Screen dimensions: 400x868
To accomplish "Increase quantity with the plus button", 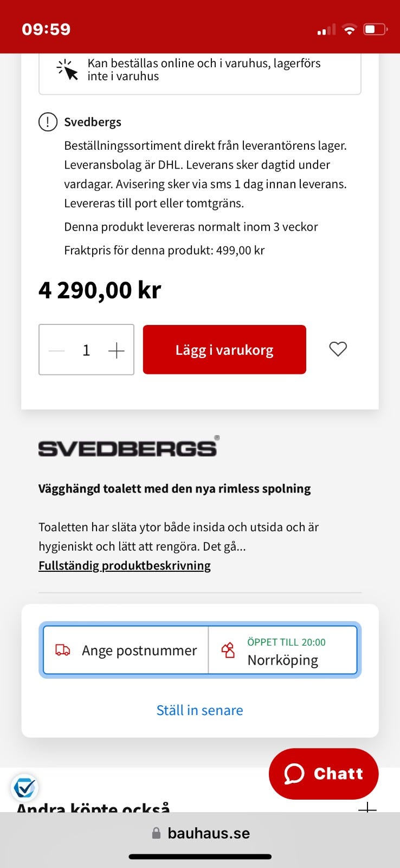I will [x=116, y=350].
